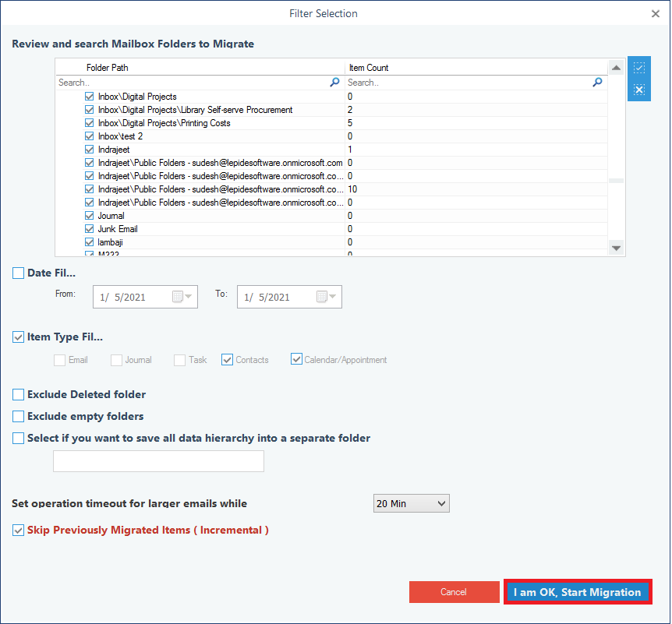Uncheck the Junk Email folder

pos(89,229)
